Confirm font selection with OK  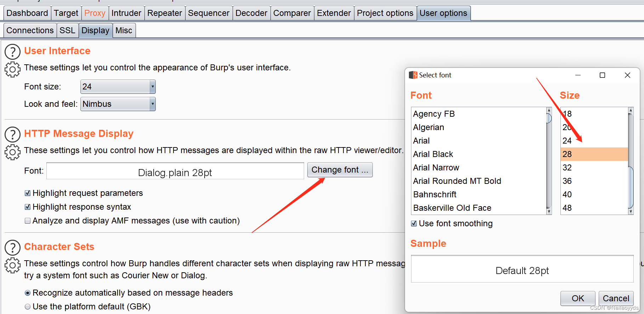tap(577, 298)
